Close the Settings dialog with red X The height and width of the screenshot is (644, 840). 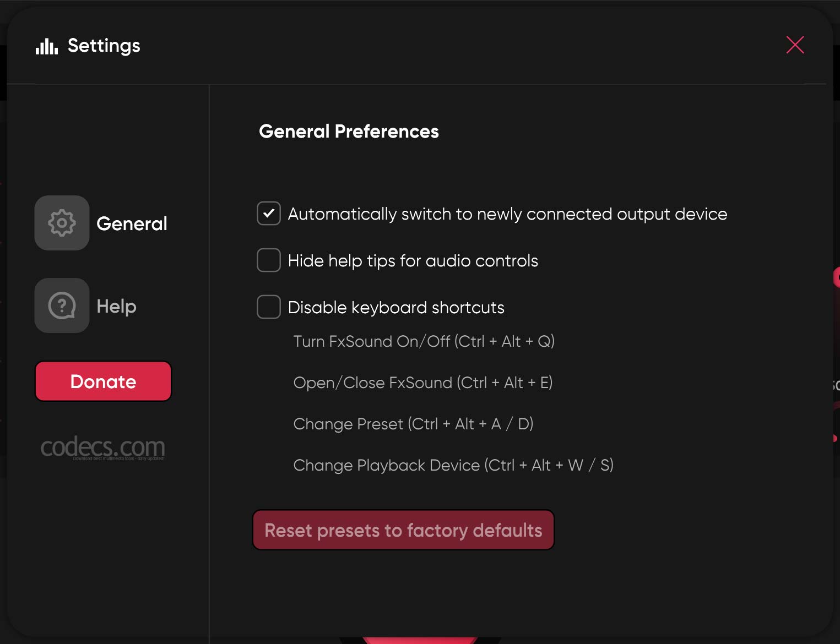tap(795, 45)
